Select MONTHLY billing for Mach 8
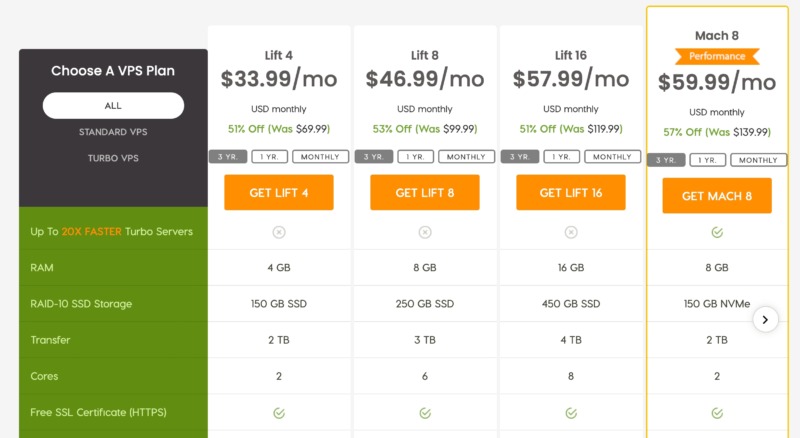Viewport: 800px width, 438px height. (758, 160)
